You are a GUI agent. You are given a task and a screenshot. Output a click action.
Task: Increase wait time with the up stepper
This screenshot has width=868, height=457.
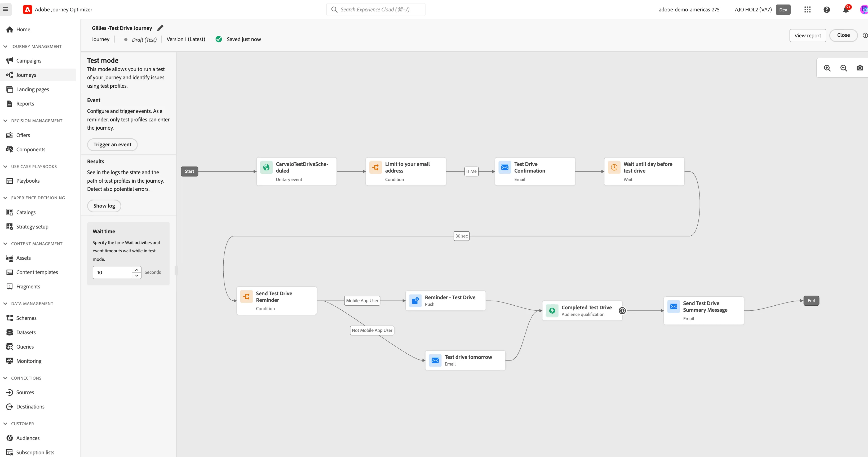tap(136, 270)
